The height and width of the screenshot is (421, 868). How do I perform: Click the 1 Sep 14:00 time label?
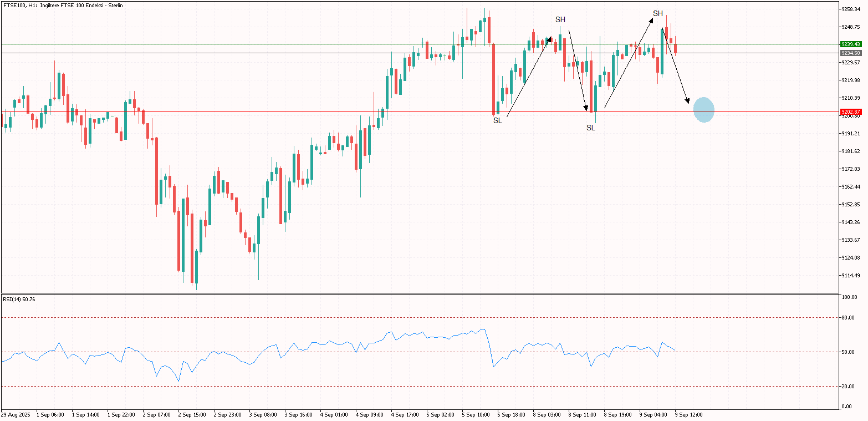coord(85,414)
